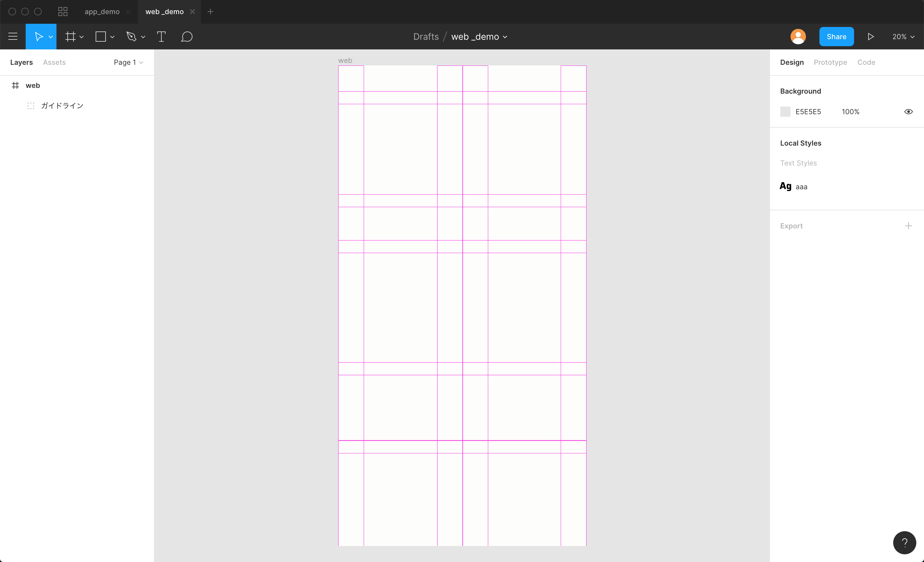924x562 pixels.
Task: Open the Page 1 dropdown
Action: (129, 62)
